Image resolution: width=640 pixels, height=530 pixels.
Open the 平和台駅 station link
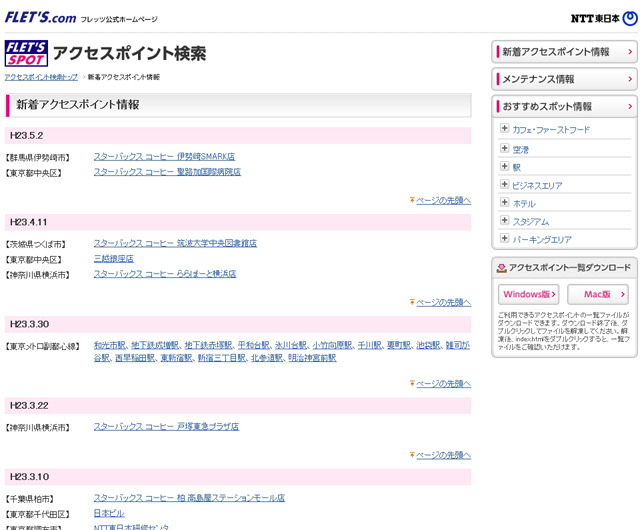[253, 345]
